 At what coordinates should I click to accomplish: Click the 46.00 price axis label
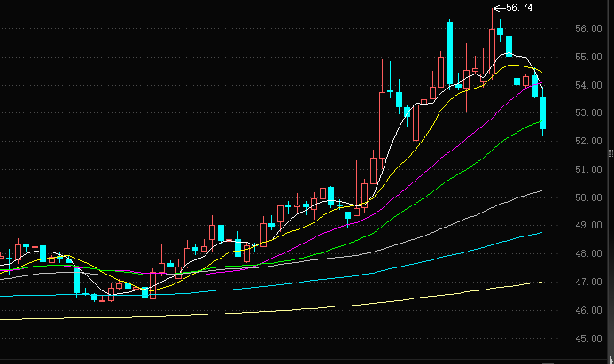pos(588,310)
